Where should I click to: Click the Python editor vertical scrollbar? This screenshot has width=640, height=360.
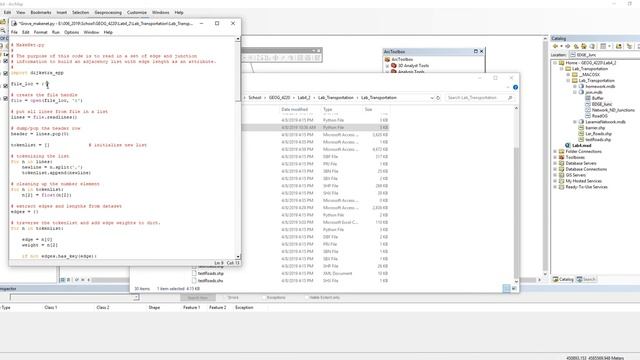coord(238,148)
